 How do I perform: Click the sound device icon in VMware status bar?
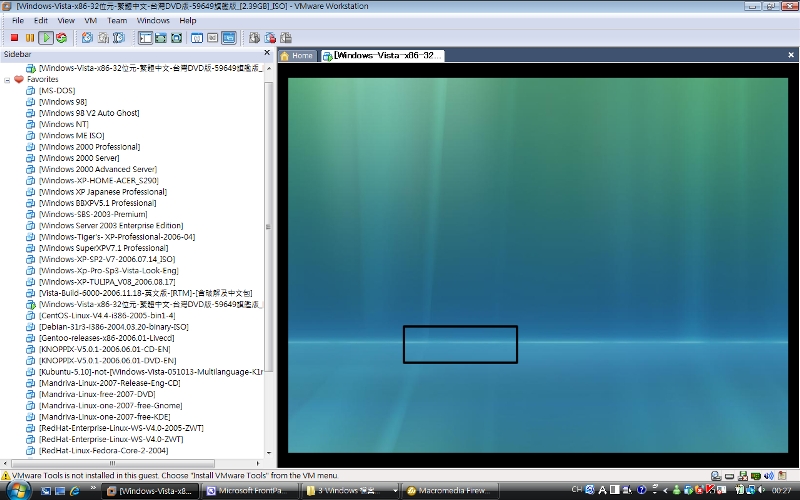tap(769, 476)
